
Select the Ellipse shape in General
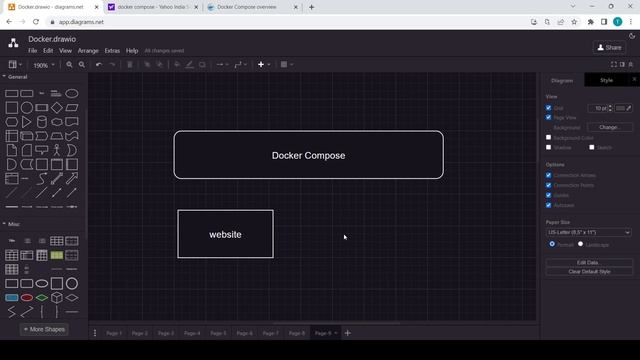point(72,93)
